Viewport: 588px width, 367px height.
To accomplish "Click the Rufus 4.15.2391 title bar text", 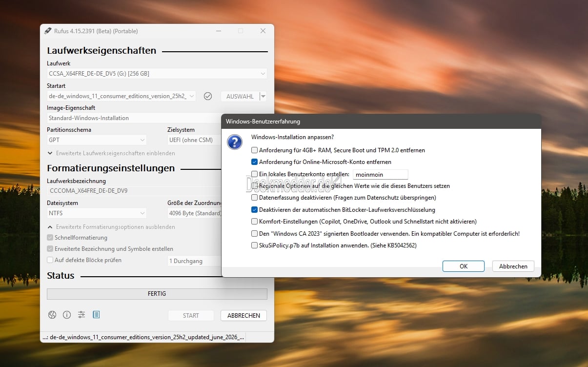I will tap(96, 31).
